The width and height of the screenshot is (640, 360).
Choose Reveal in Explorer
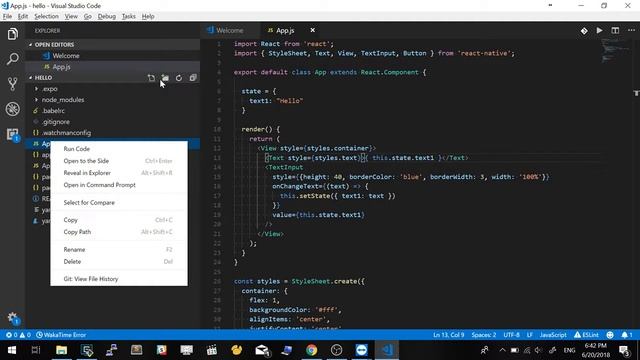pyautogui.click(x=119, y=173)
